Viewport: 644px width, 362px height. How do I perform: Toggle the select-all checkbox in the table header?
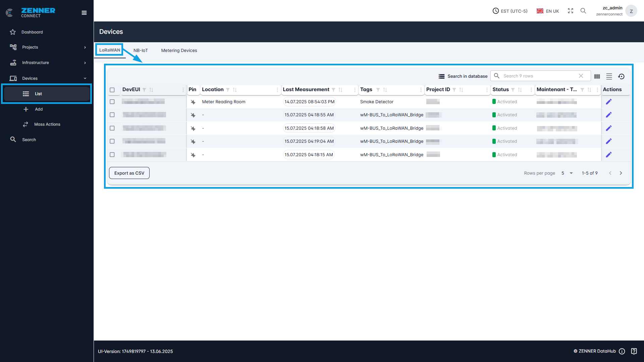(x=112, y=90)
